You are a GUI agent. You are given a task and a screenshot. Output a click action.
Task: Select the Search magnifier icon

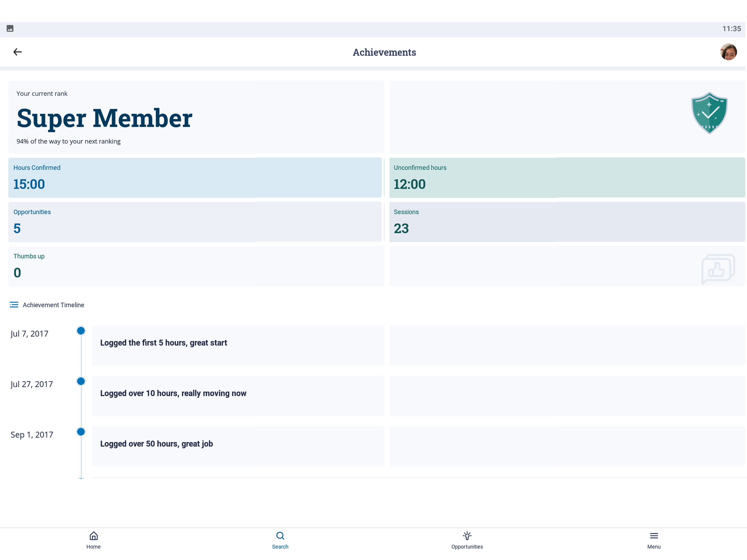280,536
